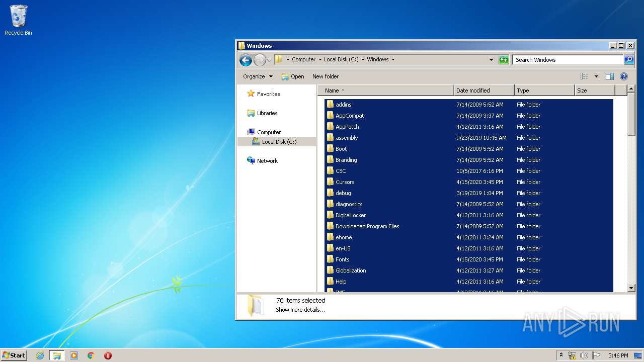
Task: Click the Back navigation arrow
Action: click(x=246, y=60)
